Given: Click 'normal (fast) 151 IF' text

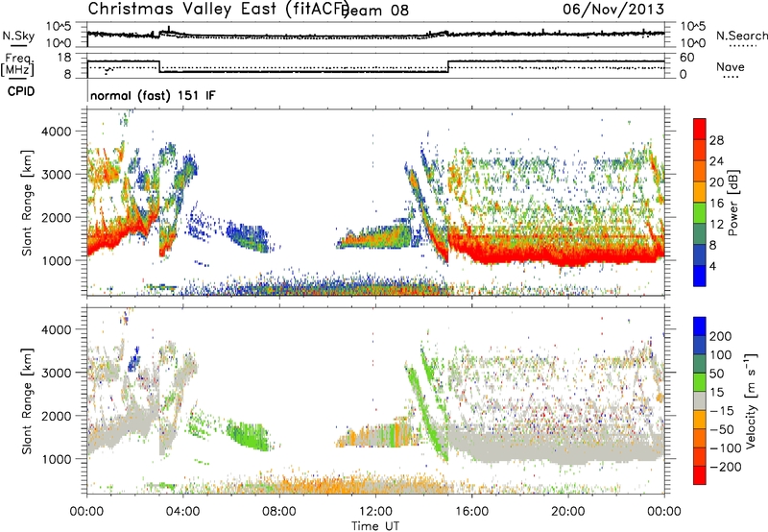Looking at the screenshot, I should pos(153,95).
